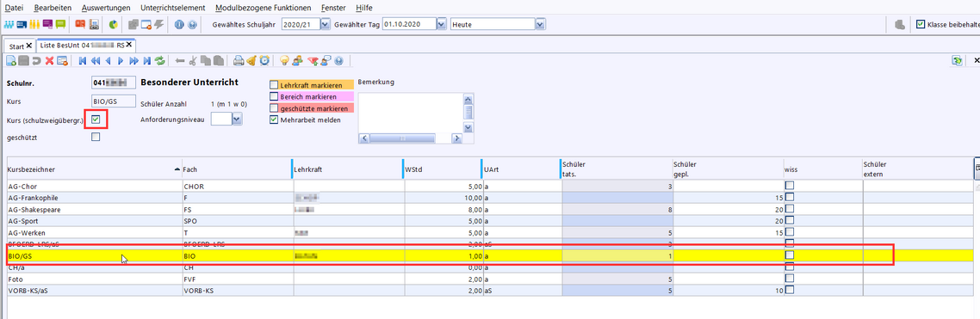Open Gewähltes Schuljahr dropdown
This screenshot has height=319, width=980.
click(x=325, y=24)
